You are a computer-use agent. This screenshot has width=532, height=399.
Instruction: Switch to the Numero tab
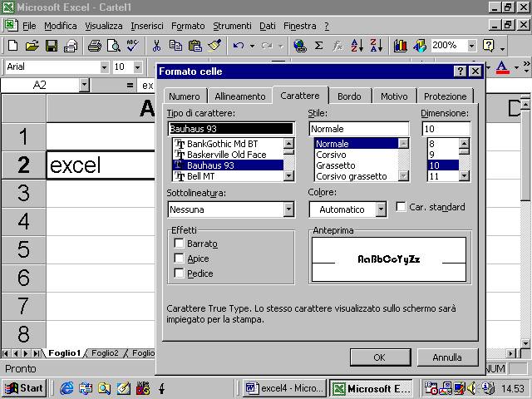pos(185,96)
